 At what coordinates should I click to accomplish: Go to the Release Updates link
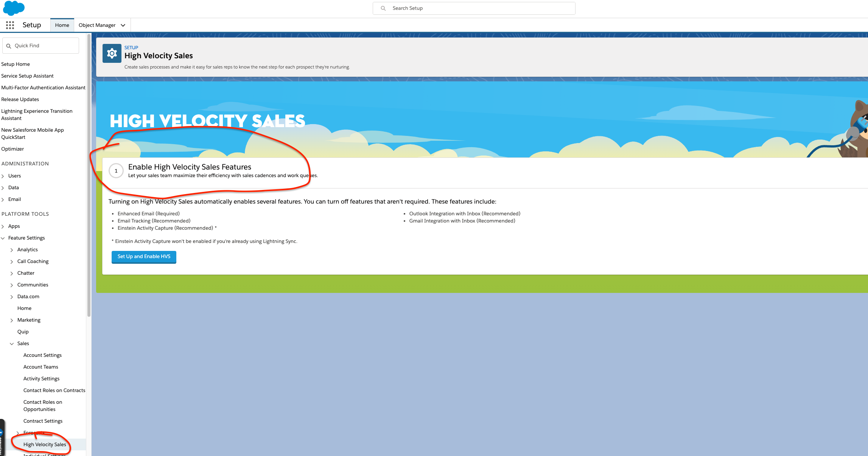click(x=20, y=99)
